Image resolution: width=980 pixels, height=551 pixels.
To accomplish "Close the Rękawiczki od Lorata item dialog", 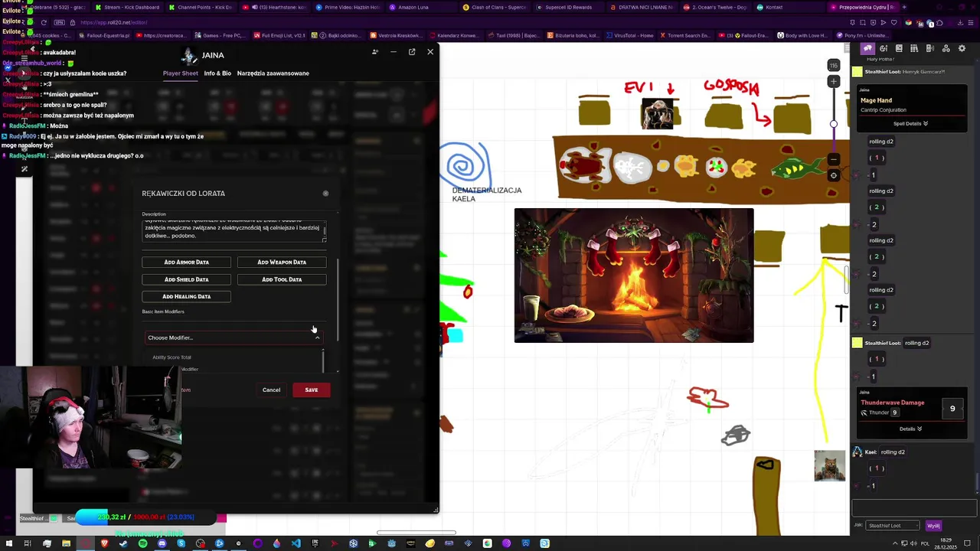I will (x=325, y=194).
